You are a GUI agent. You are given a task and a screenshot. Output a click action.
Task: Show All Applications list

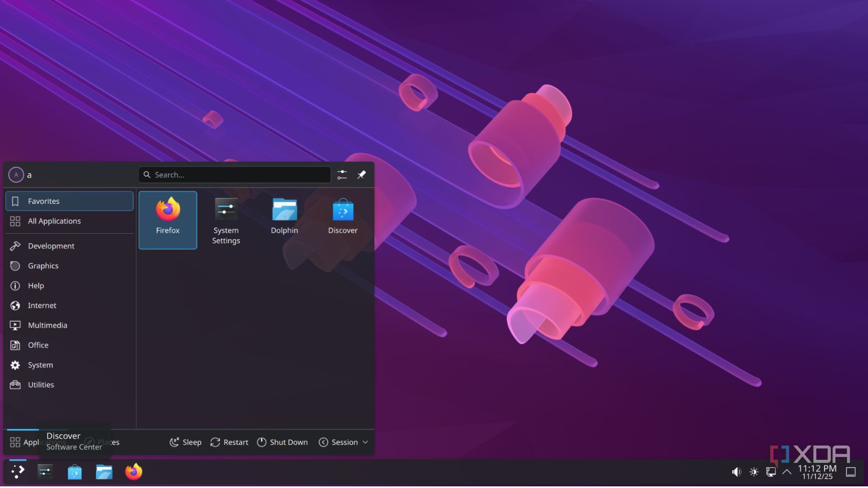[69, 221]
